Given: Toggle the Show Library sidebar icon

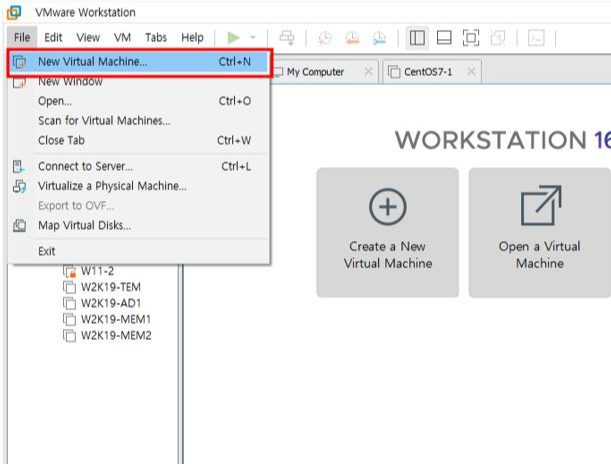Looking at the screenshot, I should (417, 38).
